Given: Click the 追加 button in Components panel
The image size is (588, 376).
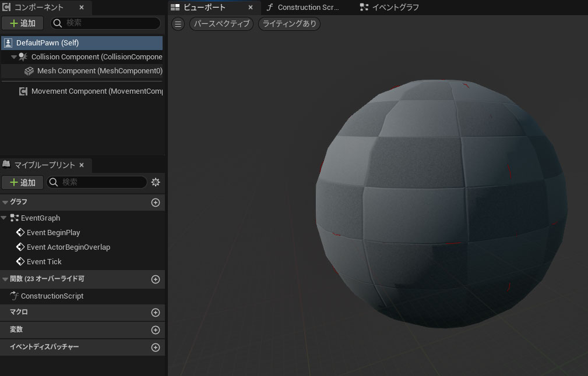Looking at the screenshot, I should coord(23,23).
